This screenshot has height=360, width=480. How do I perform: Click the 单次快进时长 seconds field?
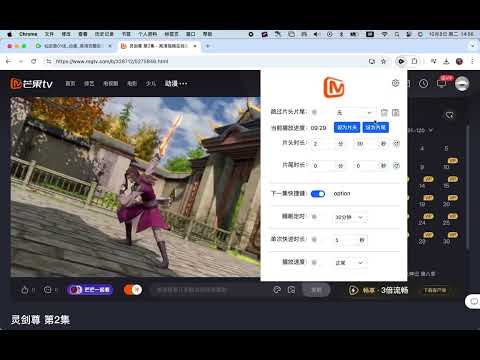click(346, 240)
